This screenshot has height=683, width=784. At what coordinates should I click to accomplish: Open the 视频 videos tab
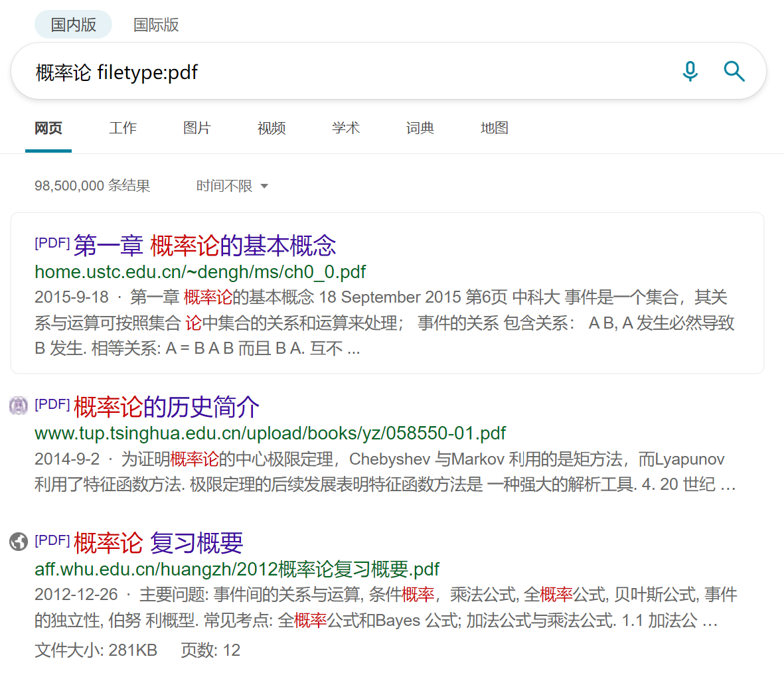click(x=272, y=128)
